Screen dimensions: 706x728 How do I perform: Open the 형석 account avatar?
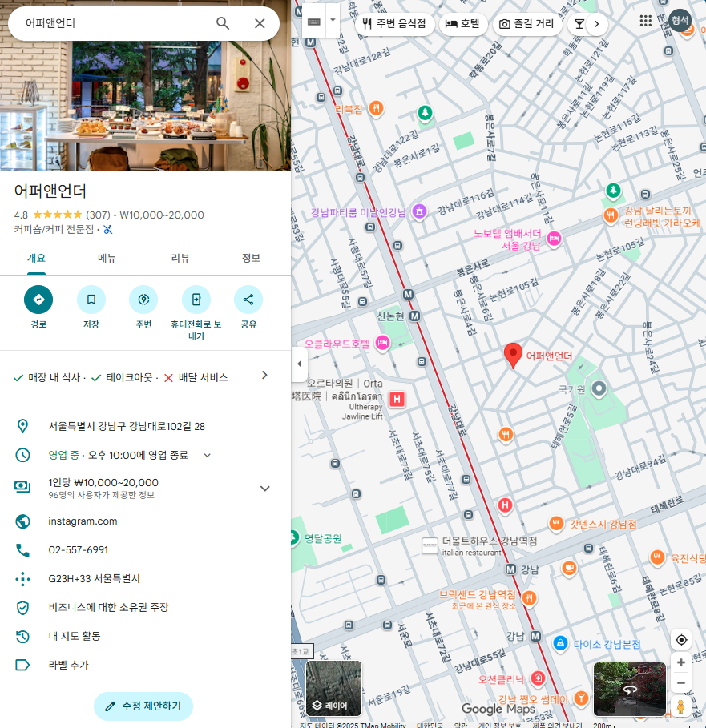click(x=680, y=21)
